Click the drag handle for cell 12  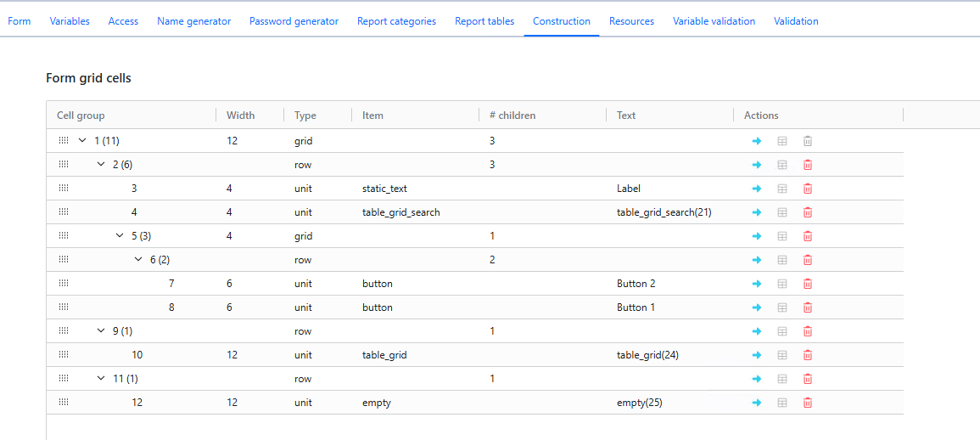[x=63, y=403]
